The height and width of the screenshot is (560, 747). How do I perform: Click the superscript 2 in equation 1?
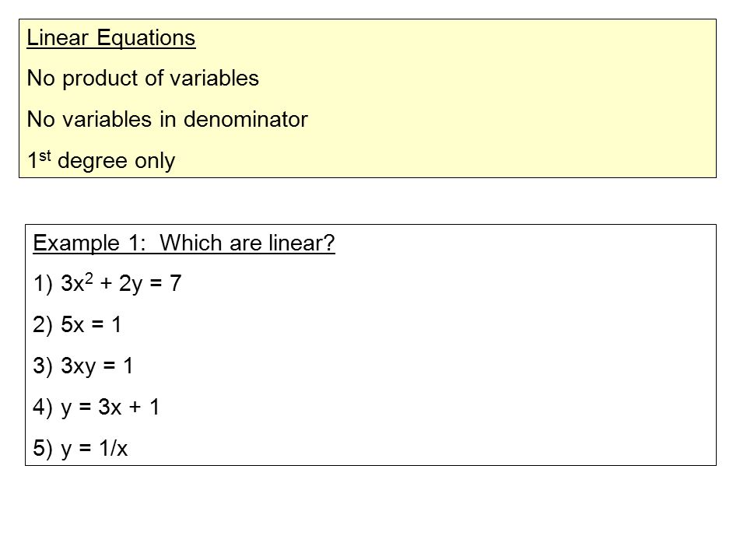(89, 278)
